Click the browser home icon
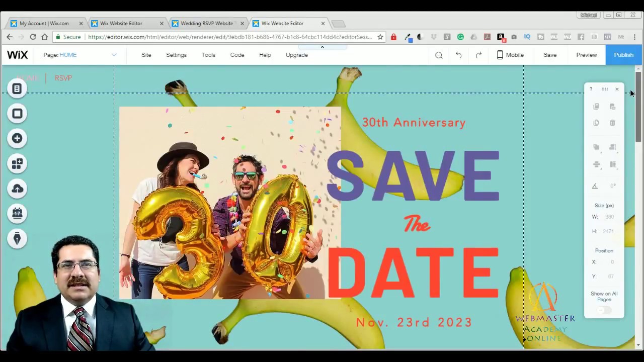Screen dimensions: 644x362 tap(45, 37)
